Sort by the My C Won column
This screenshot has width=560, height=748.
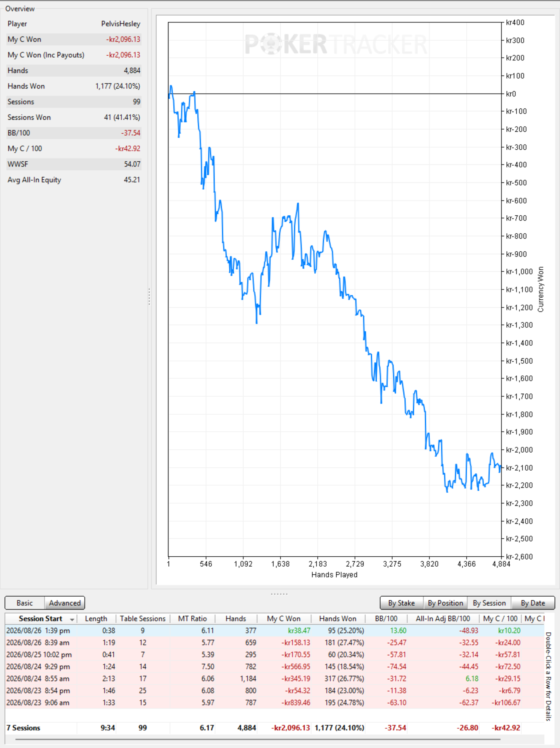[284, 619]
